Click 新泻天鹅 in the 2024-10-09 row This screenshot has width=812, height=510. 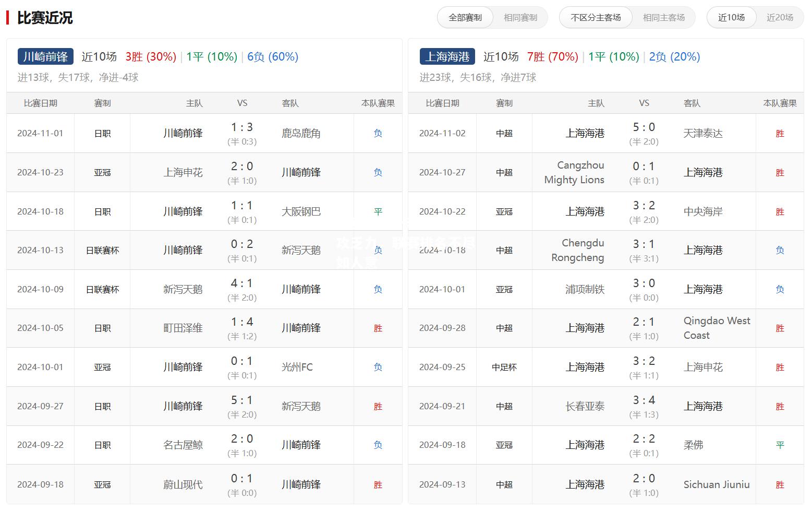point(183,289)
